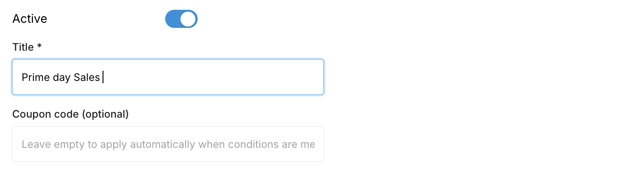Click the 'conditions are me' placeholder end
This screenshot has width=644, height=173.
coord(272,145)
